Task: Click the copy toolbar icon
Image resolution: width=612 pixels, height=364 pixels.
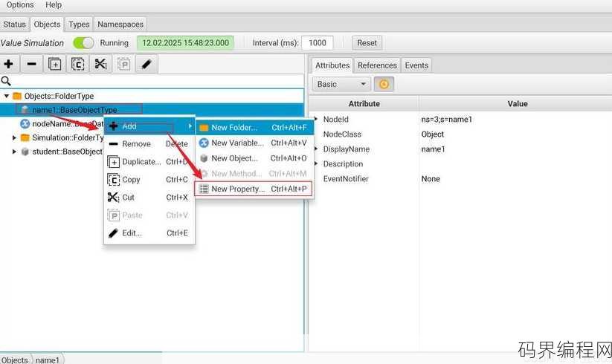Action: (77, 64)
